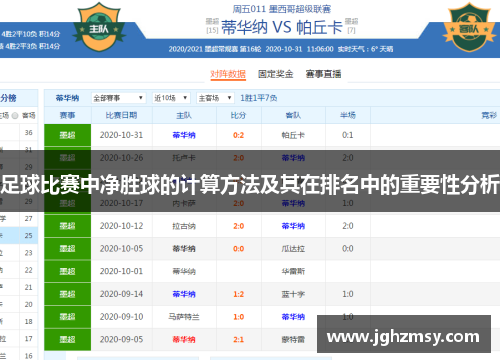This screenshot has width=500, height=362.
Task: Click 墨超 league cell in 2020-10-05 row
Action: point(67,249)
